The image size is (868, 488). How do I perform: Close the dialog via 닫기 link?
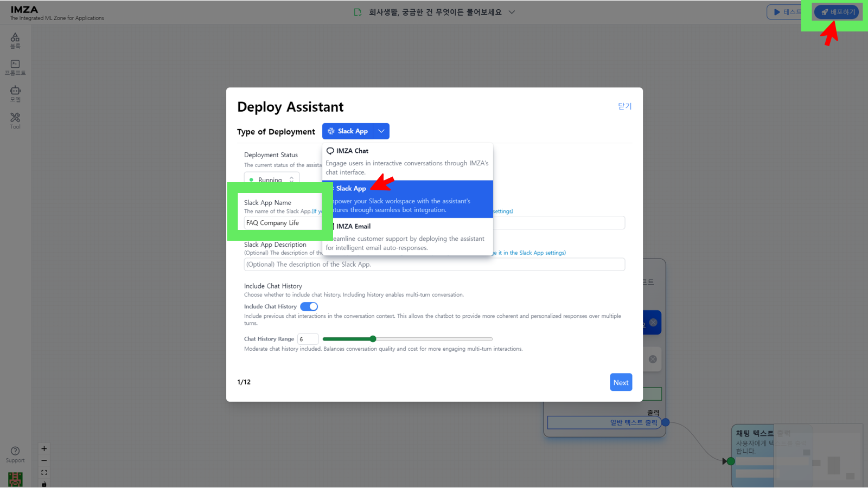(x=625, y=106)
